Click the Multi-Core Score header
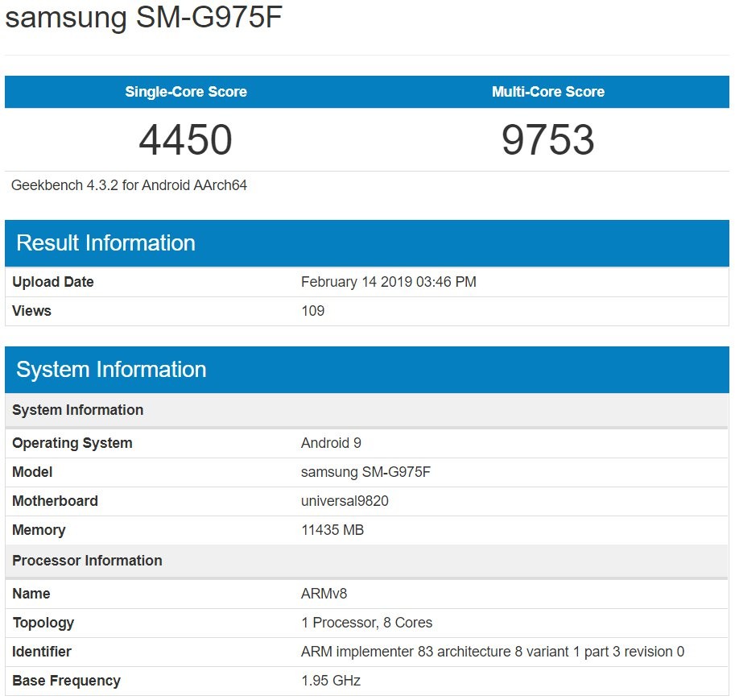Viewport: 735px width, 700px height. [x=547, y=92]
